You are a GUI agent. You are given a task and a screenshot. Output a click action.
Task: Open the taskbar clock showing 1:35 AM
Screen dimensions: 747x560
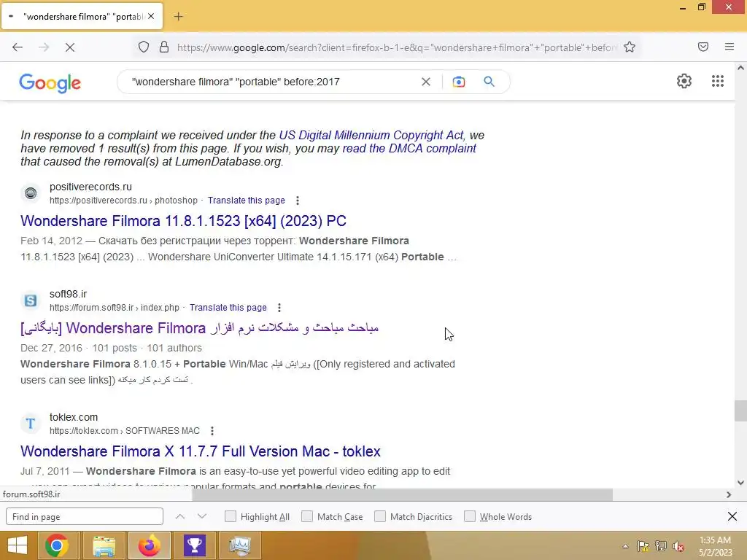715,546
